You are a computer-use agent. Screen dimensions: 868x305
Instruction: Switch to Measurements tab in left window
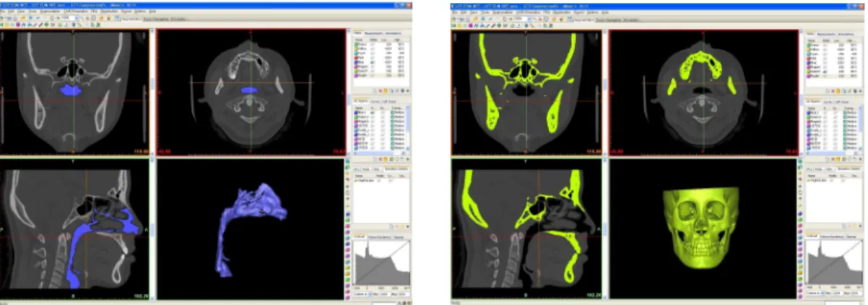[373, 33]
